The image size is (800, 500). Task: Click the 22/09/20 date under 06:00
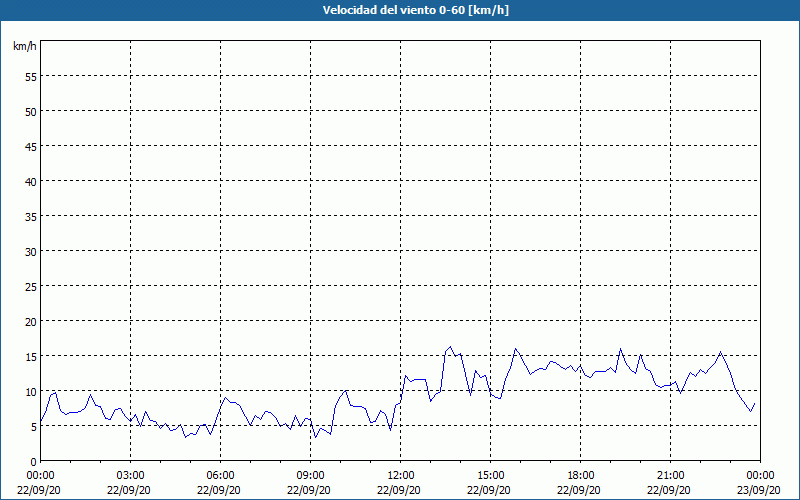(x=219, y=490)
